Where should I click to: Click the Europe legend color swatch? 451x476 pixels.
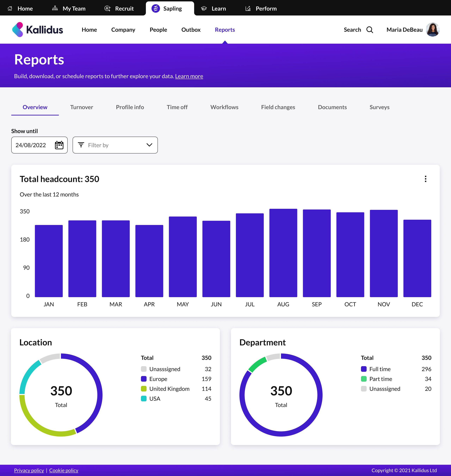coord(144,379)
